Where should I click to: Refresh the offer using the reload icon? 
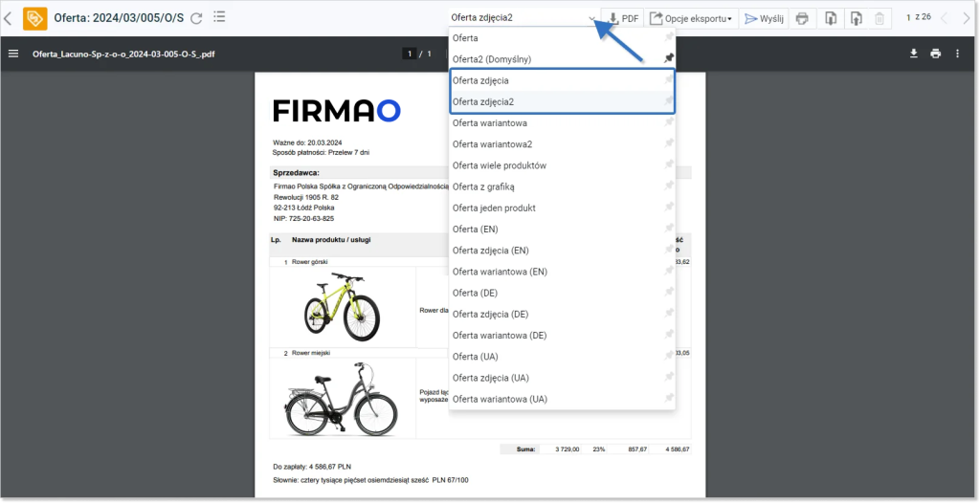click(x=196, y=18)
